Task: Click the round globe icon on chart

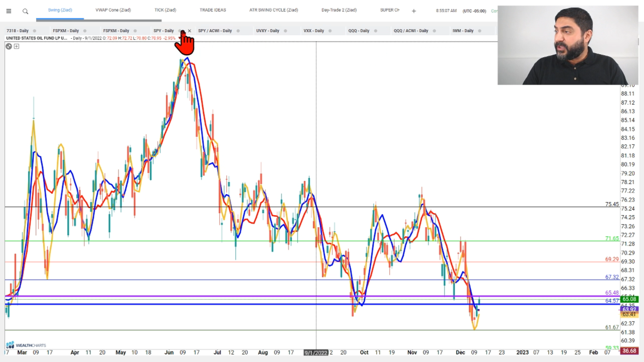Action: pos(9,47)
